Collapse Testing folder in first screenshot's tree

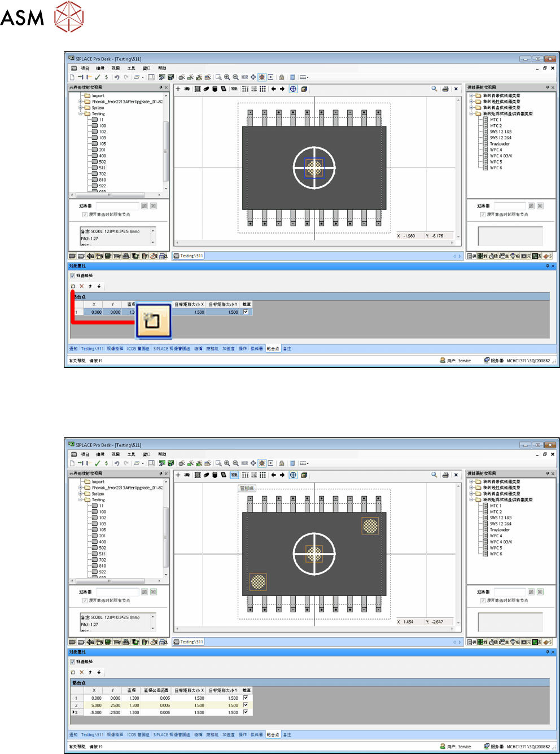click(x=81, y=113)
